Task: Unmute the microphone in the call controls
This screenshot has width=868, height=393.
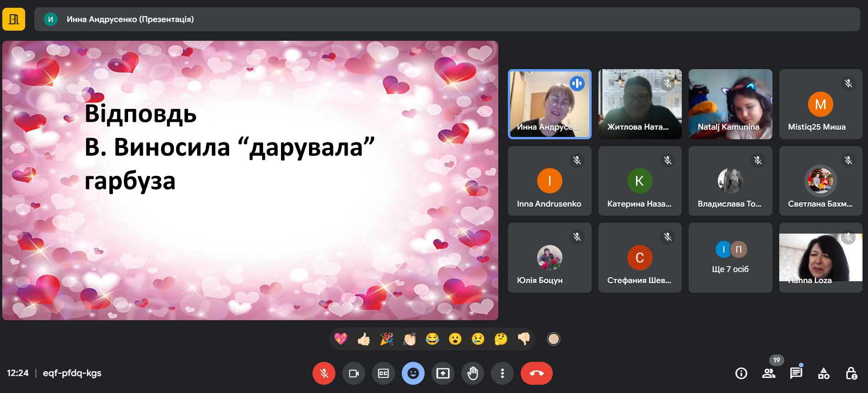Action: 323,373
